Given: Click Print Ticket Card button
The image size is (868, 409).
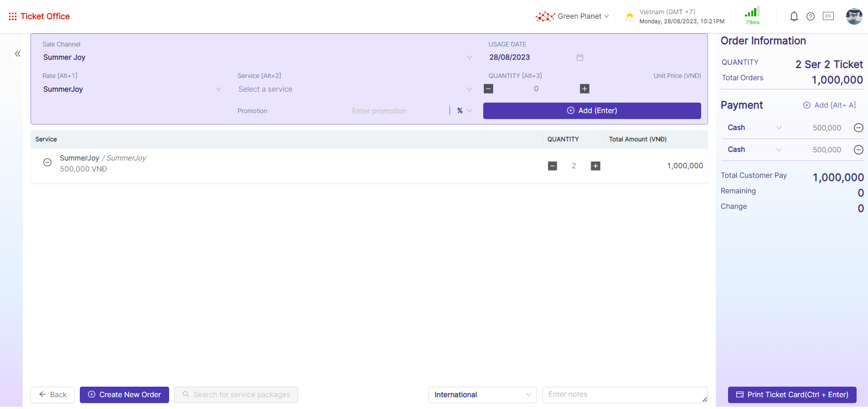Looking at the screenshot, I should pos(792,395).
